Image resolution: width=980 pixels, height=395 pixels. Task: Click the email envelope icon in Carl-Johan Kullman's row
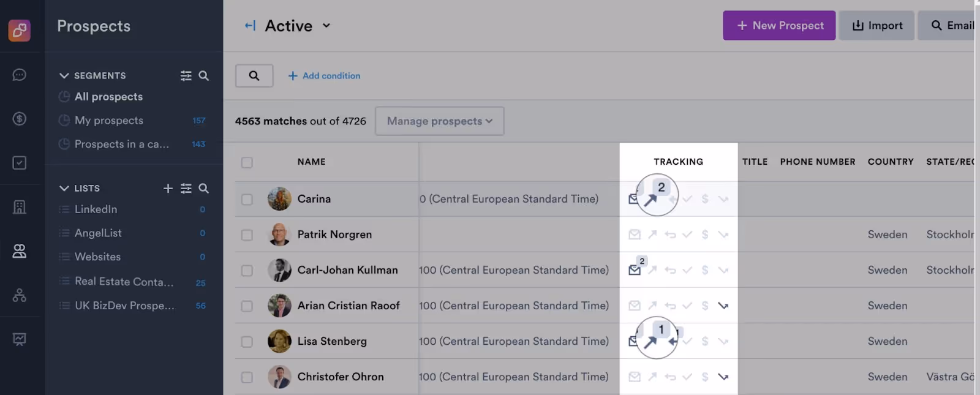point(635,270)
